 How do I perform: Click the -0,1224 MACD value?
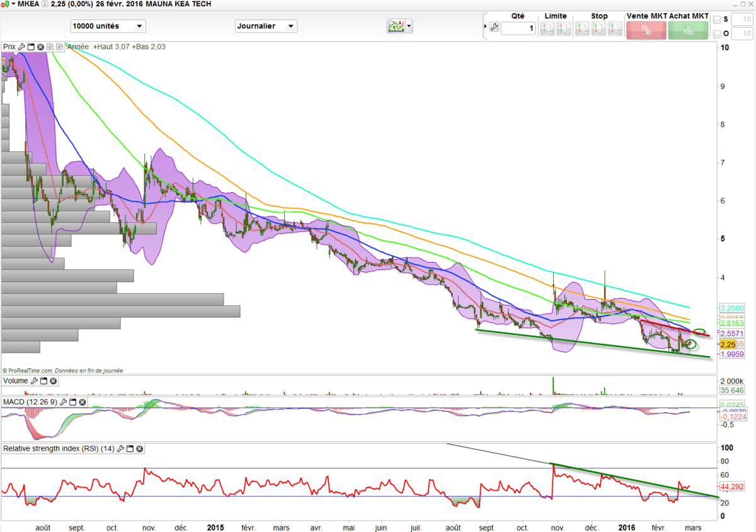click(732, 416)
